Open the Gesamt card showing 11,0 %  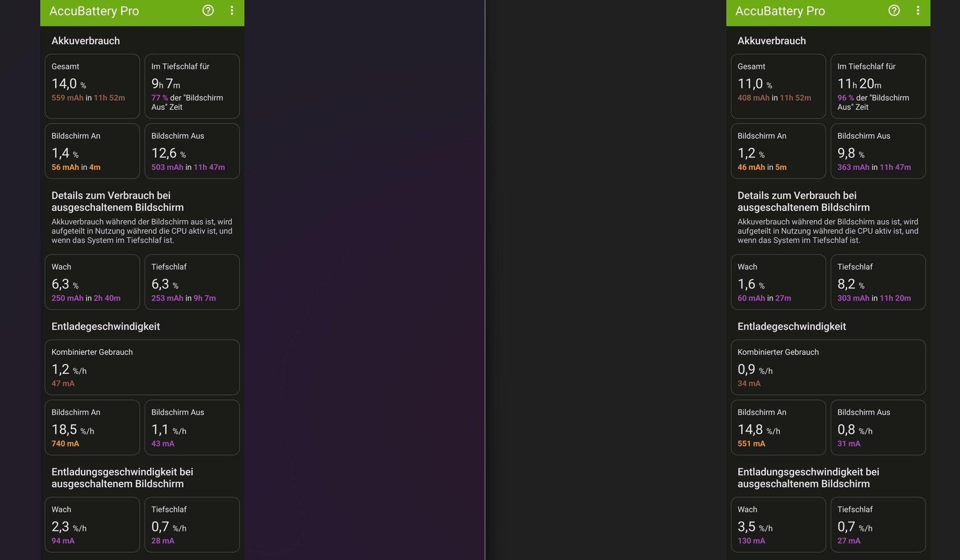[778, 86]
